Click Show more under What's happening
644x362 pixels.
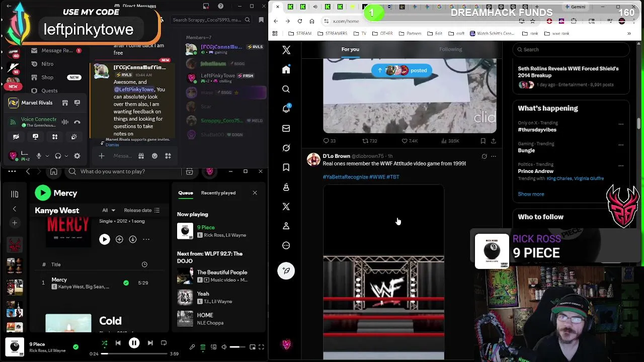[x=531, y=194]
